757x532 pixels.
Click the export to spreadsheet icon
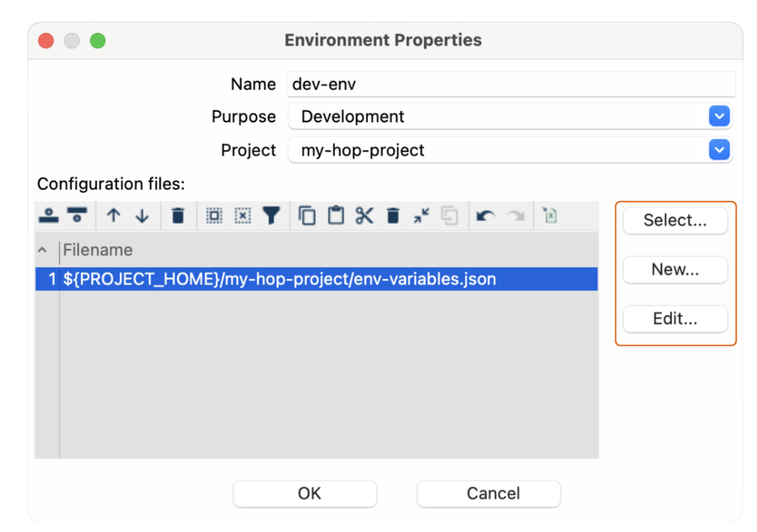click(549, 216)
